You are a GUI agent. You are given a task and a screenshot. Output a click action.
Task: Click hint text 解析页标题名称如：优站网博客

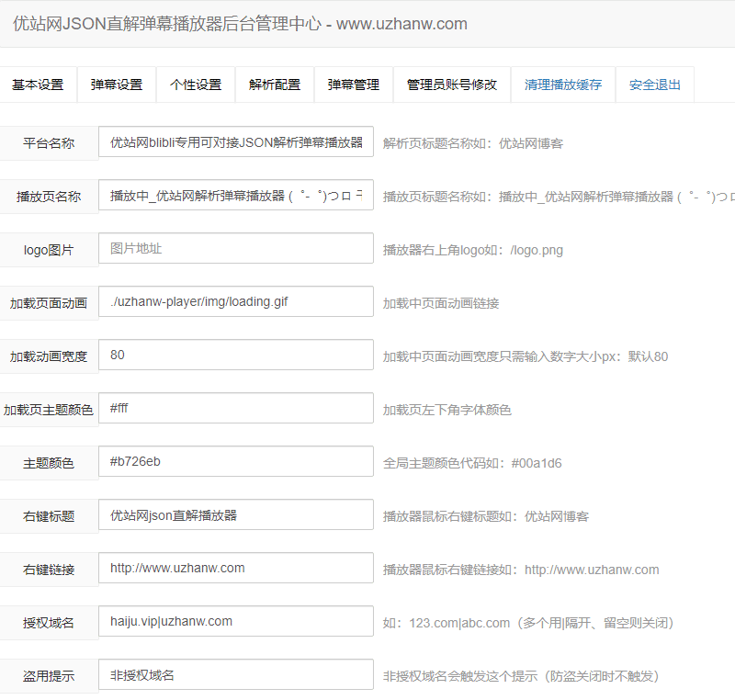[x=473, y=143]
